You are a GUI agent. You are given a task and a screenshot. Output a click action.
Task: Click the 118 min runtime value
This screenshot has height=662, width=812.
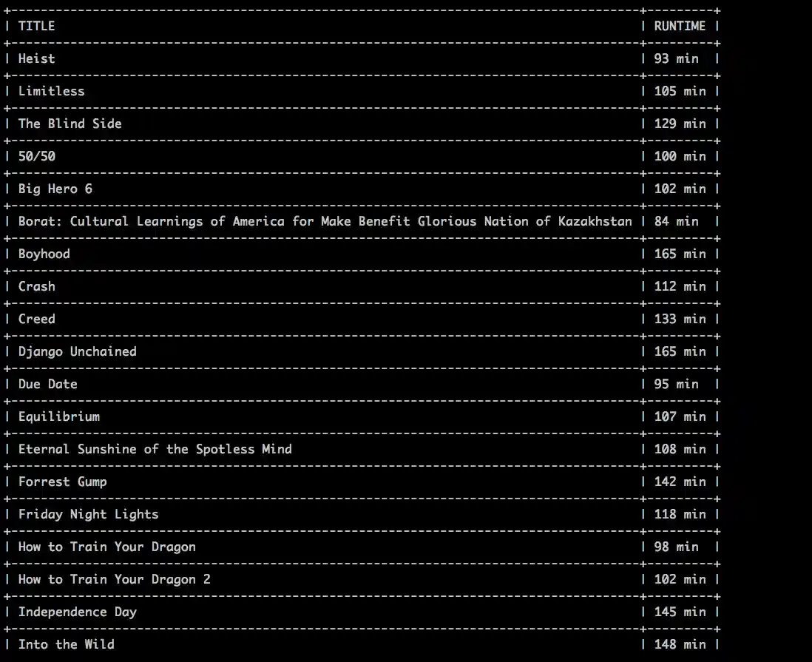pos(680,514)
